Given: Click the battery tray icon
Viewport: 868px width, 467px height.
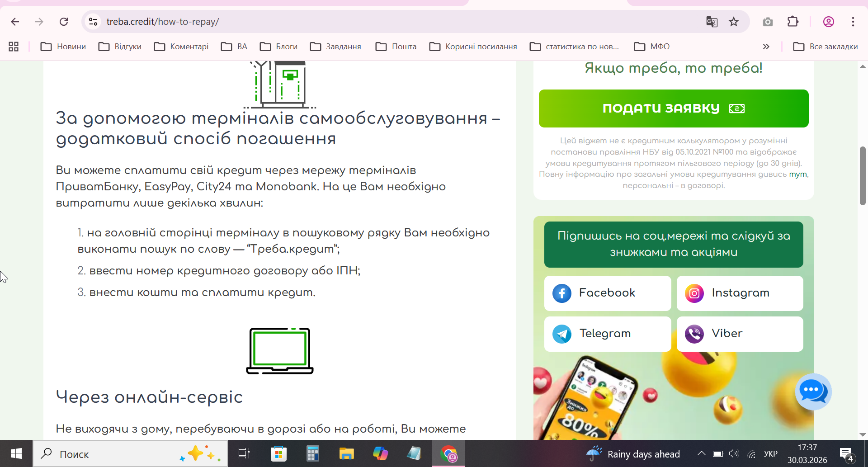Looking at the screenshot, I should click(x=718, y=454).
